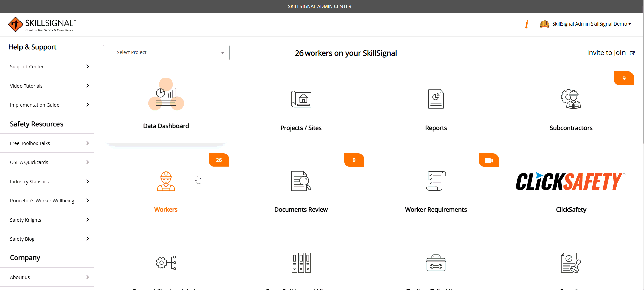The height and width of the screenshot is (290, 644).
Task: Click the orange info icon
Action: coord(527,24)
